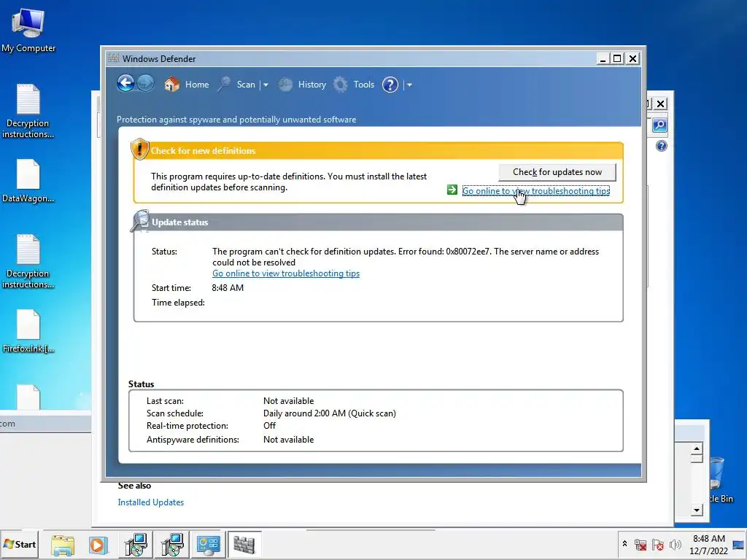This screenshot has width=747, height=560.
Task: Click Check for updates now button
Action: tap(557, 172)
